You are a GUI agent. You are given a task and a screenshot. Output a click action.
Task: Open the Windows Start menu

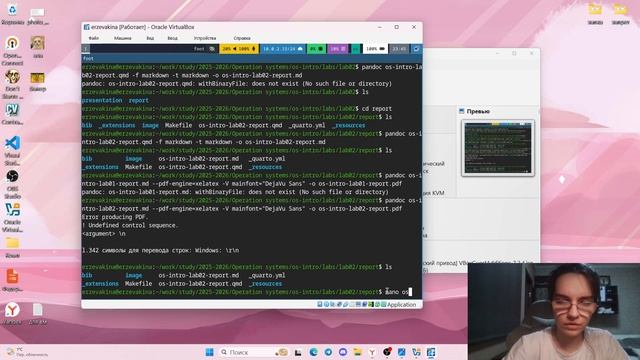click(x=209, y=352)
